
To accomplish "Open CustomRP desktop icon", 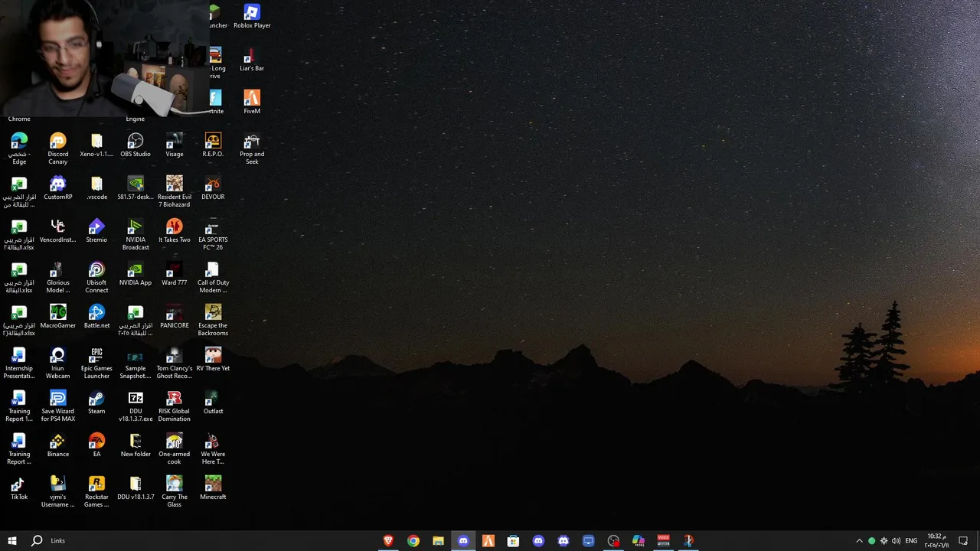I will tap(58, 187).
